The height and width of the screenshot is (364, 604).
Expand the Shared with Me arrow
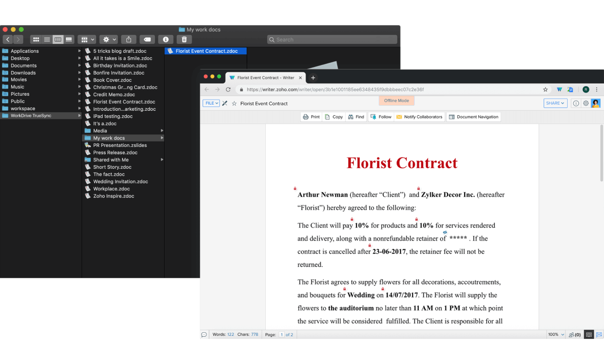click(162, 160)
